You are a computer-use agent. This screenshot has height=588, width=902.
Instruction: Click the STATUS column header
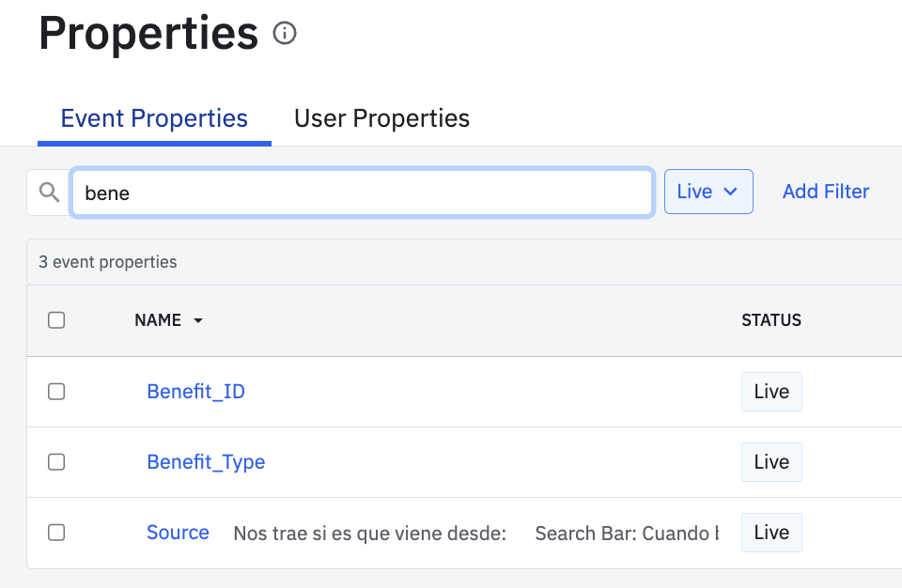pyautogui.click(x=770, y=320)
